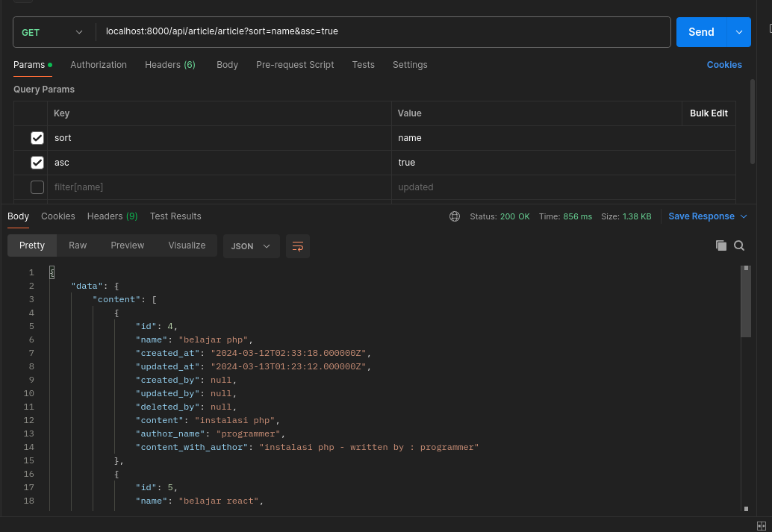Screen dimensions: 772x532
Task: Open the JSON format dropdown
Action: [251, 246]
